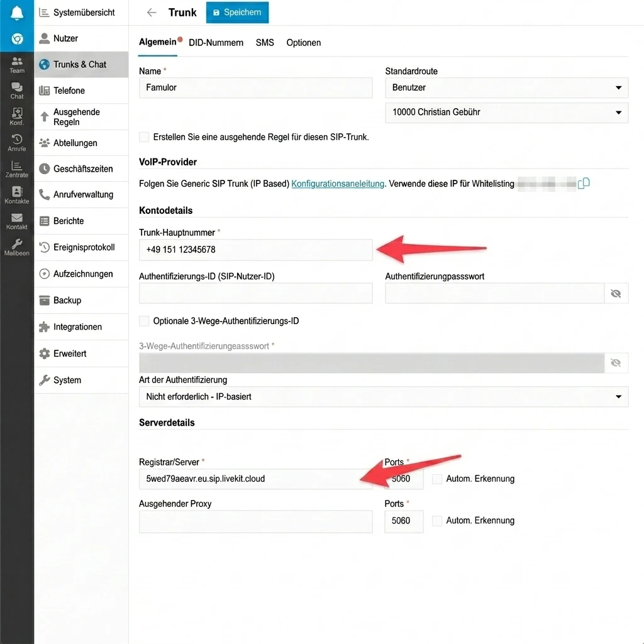Open Abteilungen in the sidebar
Viewport: 644px width, 644px height.
coord(81,143)
